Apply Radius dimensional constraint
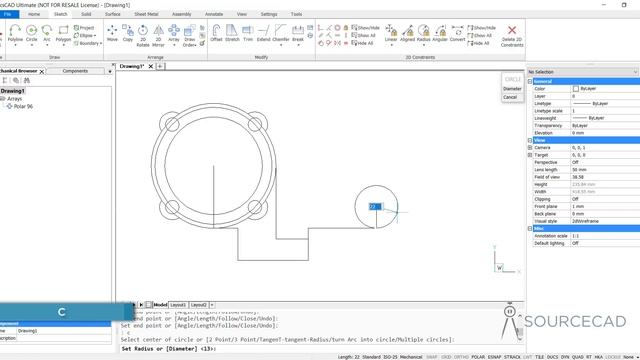 (424, 33)
